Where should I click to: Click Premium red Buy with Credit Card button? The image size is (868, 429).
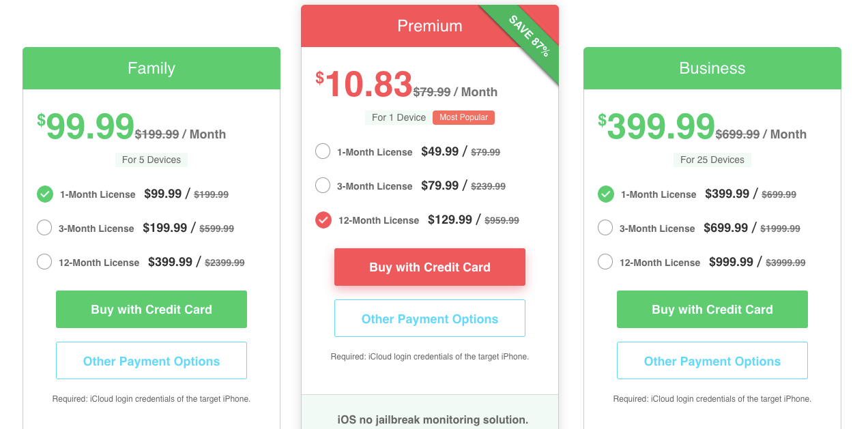click(430, 267)
